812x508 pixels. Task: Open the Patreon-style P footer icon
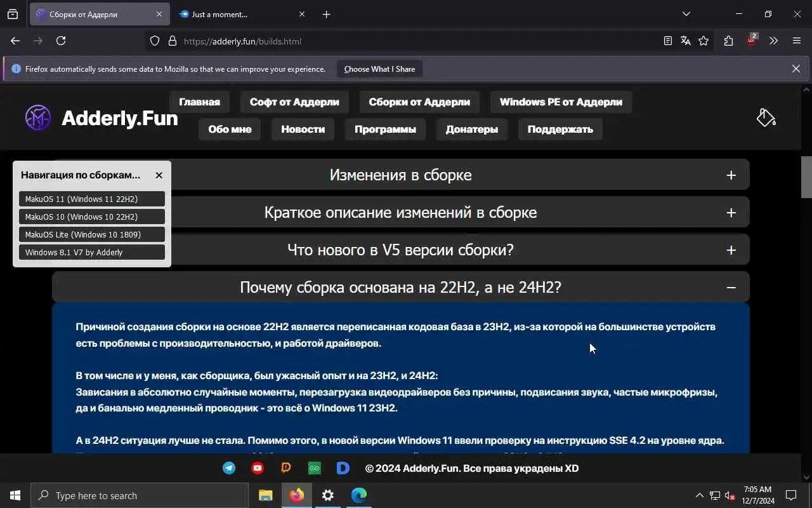click(x=286, y=468)
